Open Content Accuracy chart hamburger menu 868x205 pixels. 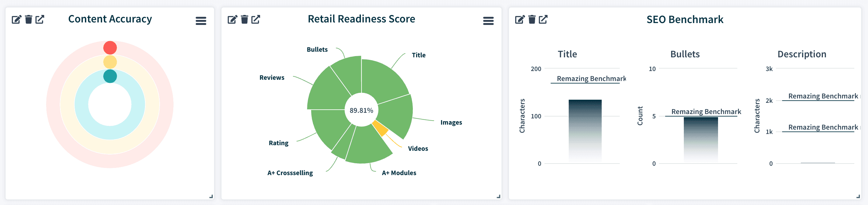(x=201, y=21)
